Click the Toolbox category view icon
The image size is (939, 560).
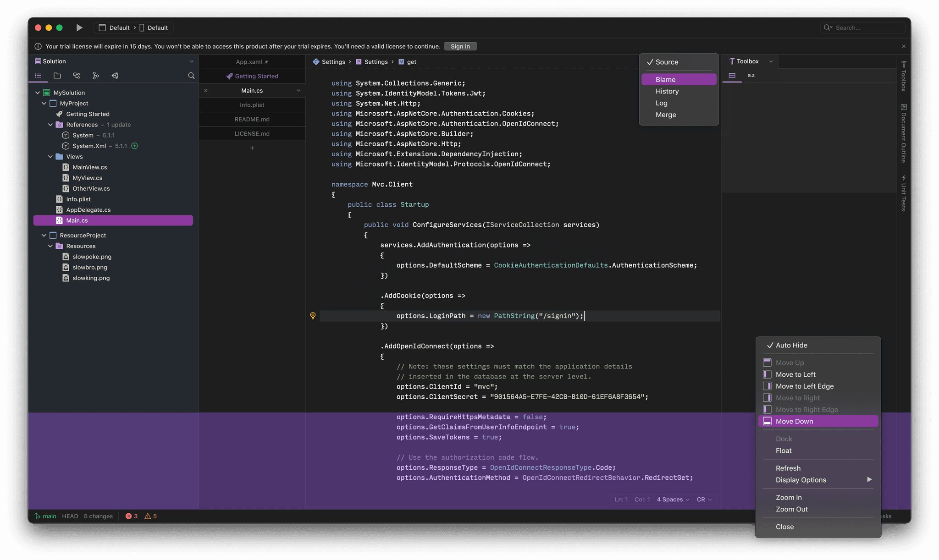[x=732, y=75]
